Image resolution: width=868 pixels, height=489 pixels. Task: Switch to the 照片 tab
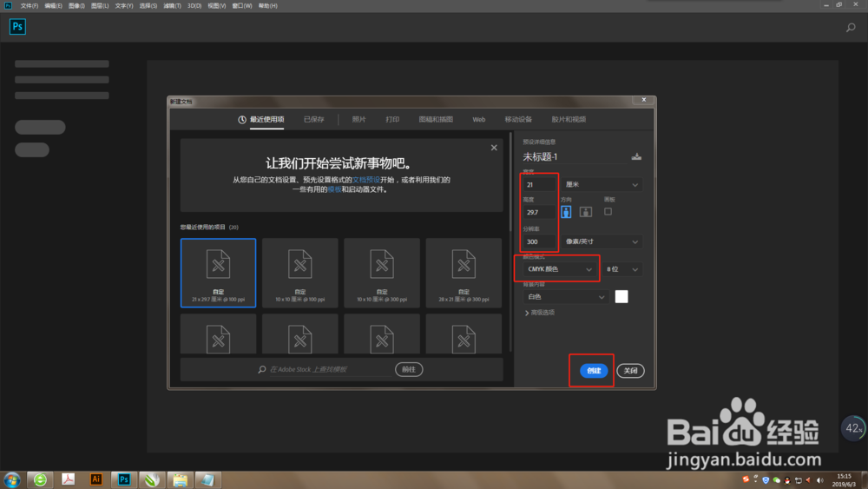358,120
